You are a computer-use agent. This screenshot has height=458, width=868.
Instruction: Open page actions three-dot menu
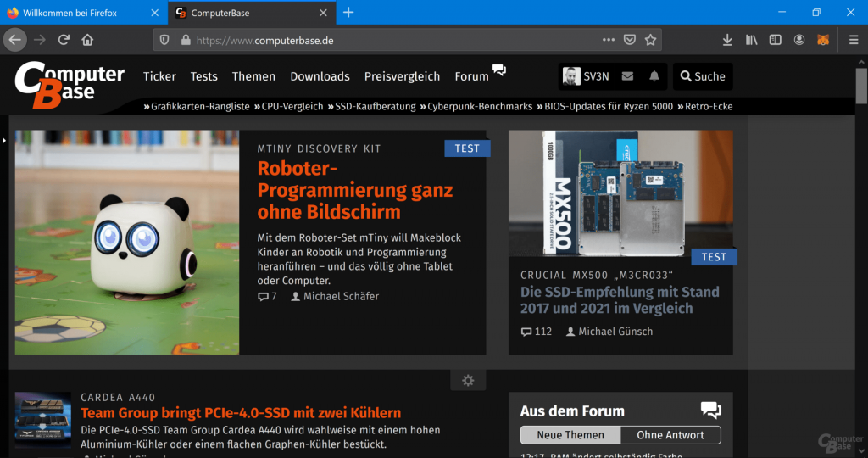[609, 40]
